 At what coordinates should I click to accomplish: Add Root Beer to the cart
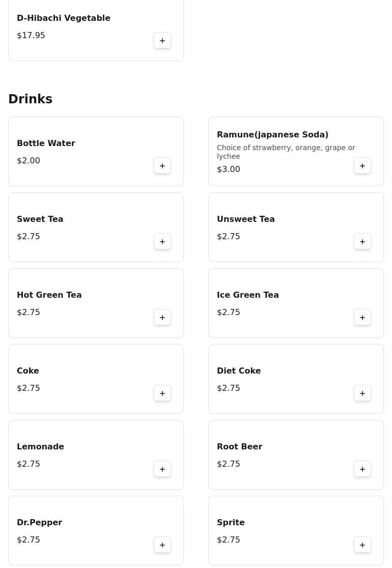pos(362,469)
